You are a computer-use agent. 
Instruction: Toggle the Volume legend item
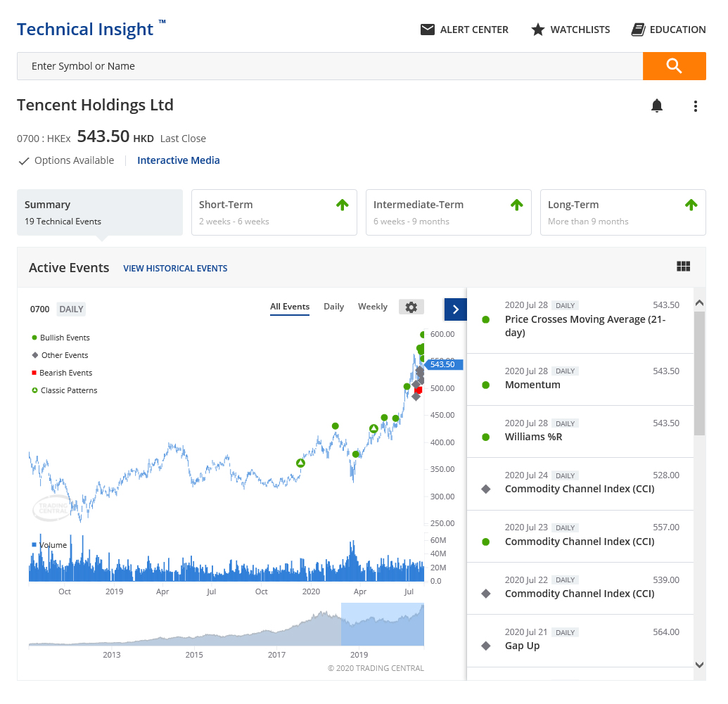(49, 545)
